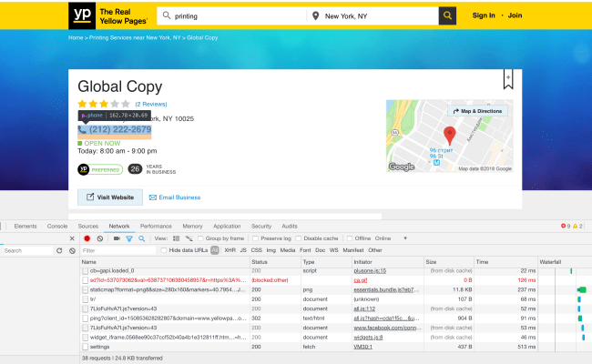Select checkbox for tr/ request row
The image size is (592, 364).
point(86,299)
